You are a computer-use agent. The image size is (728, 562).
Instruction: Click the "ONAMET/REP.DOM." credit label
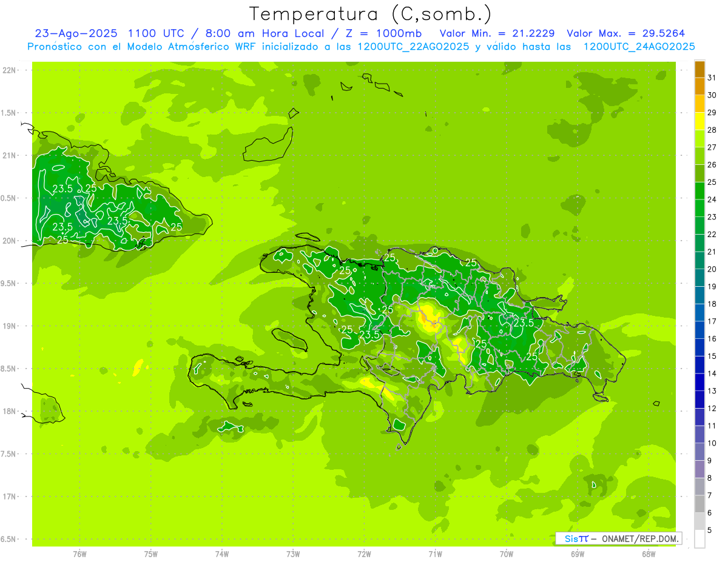click(639, 538)
